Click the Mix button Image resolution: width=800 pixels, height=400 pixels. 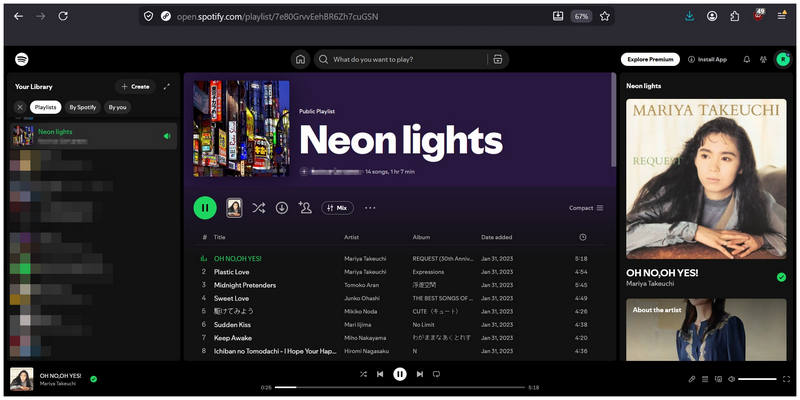337,208
